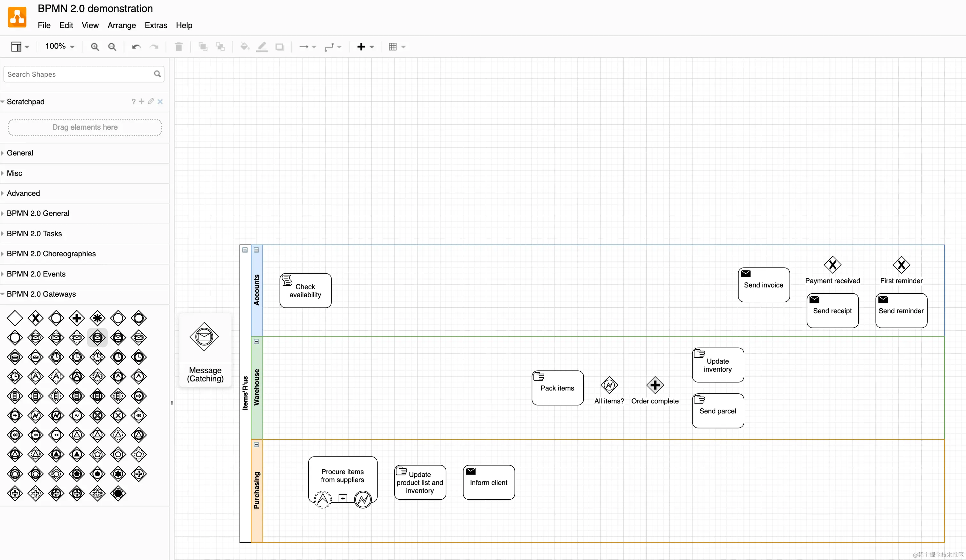The width and height of the screenshot is (966, 560).
Task: Click the Scratchpad edit pencil icon
Action: 151,102
